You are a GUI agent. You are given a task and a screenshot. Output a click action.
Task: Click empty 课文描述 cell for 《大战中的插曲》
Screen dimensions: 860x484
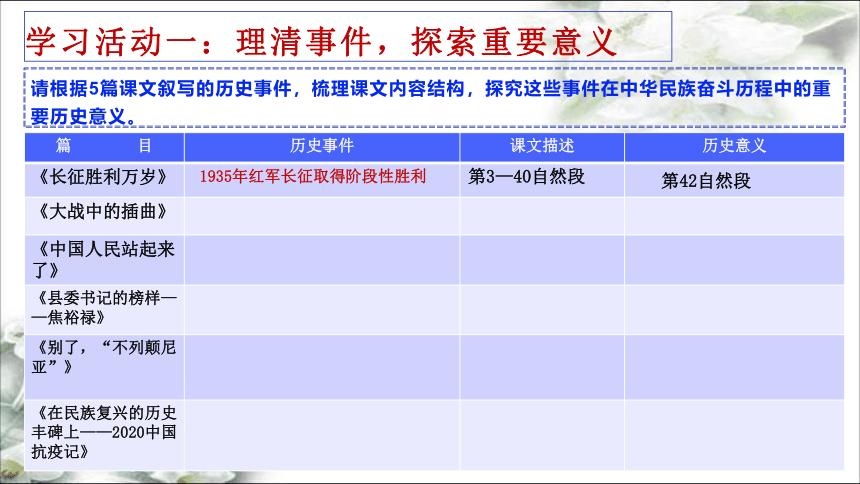[x=542, y=216]
